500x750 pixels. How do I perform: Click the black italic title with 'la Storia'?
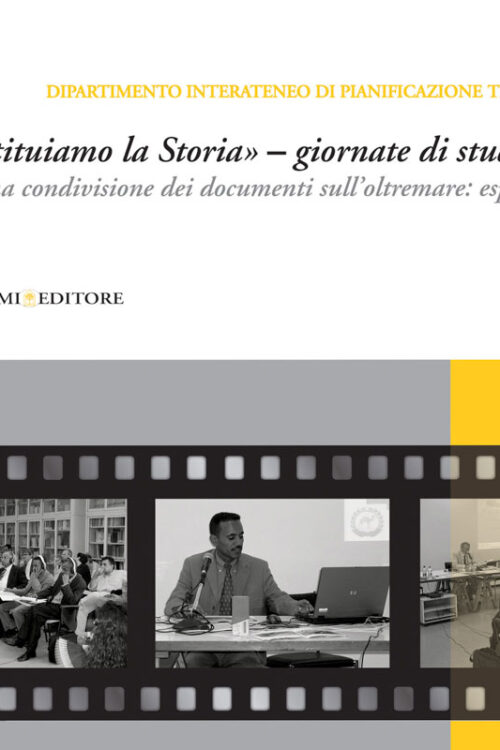250,152
